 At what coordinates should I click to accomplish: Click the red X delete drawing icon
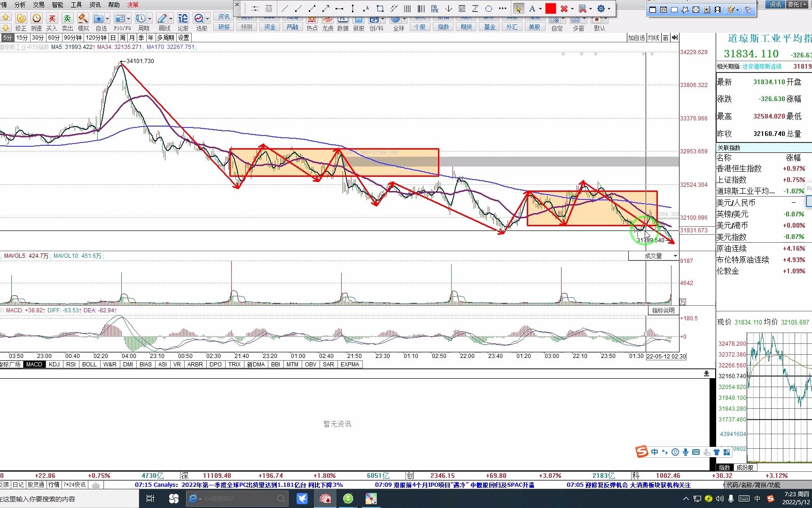pos(564,8)
